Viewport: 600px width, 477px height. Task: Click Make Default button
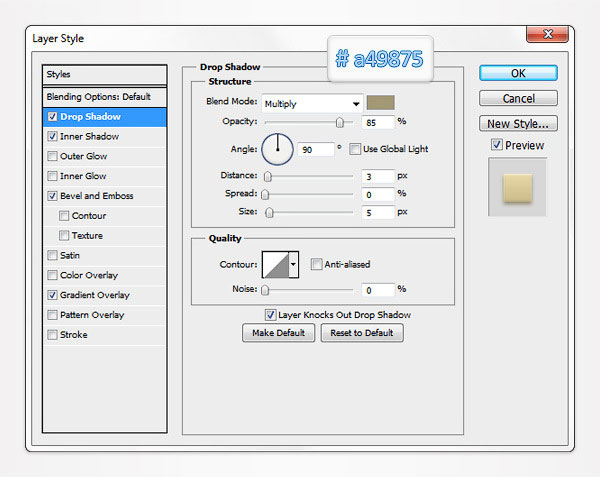(278, 333)
